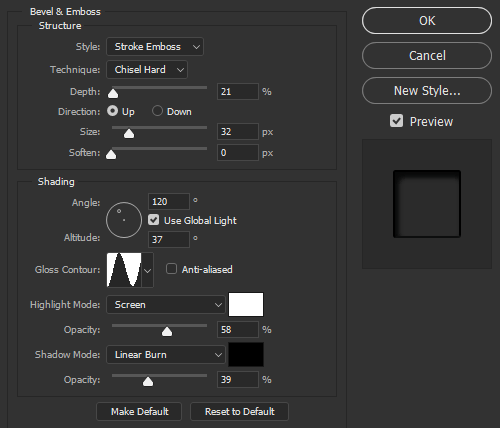Viewport: 500px width, 428px height.
Task: Click the New Style... button
Action: coord(427,91)
